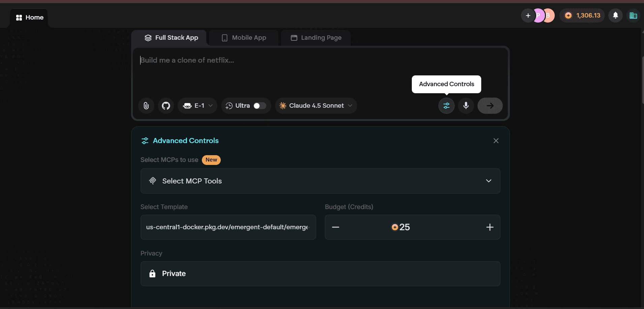Image resolution: width=644 pixels, height=309 pixels.
Task: Open the notifications bell icon
Action: tap(615, 15)
